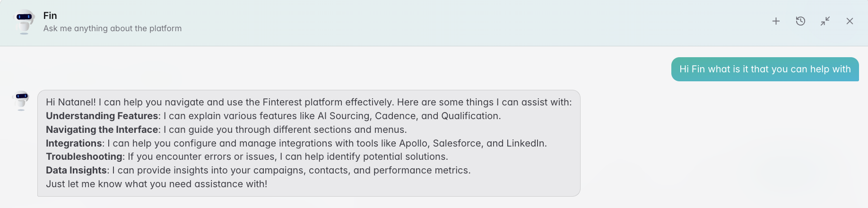Click the "Hi Natanel!" greeting line
868x208 pixels.
click(x=309, y=102)
